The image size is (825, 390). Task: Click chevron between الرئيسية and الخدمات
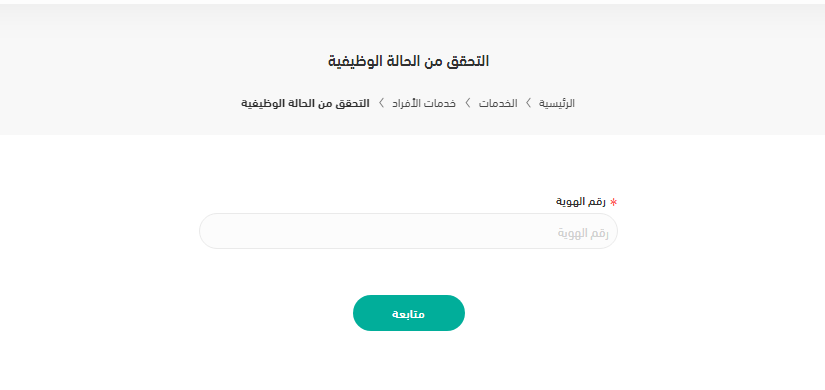[x=528, y=103]
